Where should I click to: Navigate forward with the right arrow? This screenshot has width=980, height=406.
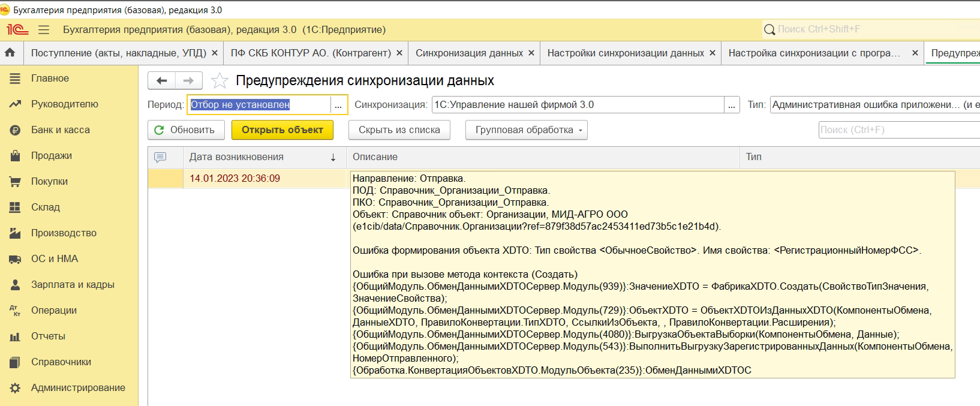coord(188,80)
